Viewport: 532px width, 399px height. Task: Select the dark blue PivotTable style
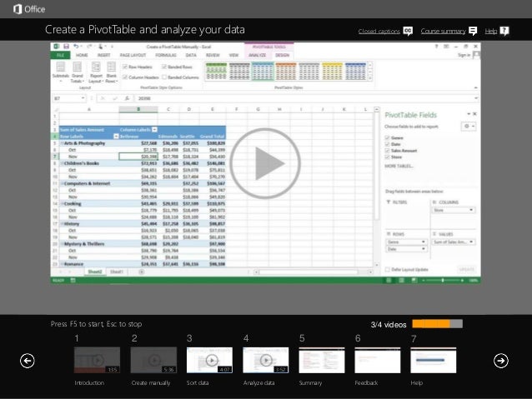point(355,72)
